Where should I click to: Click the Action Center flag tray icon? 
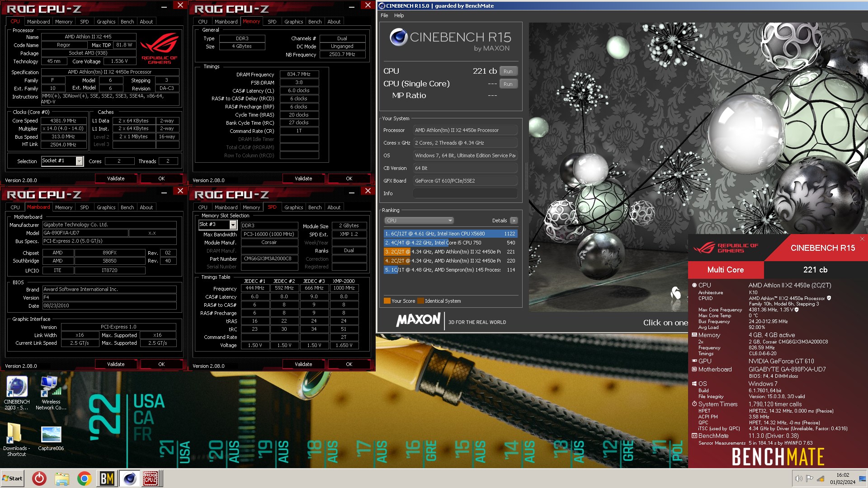coord(810,479)
